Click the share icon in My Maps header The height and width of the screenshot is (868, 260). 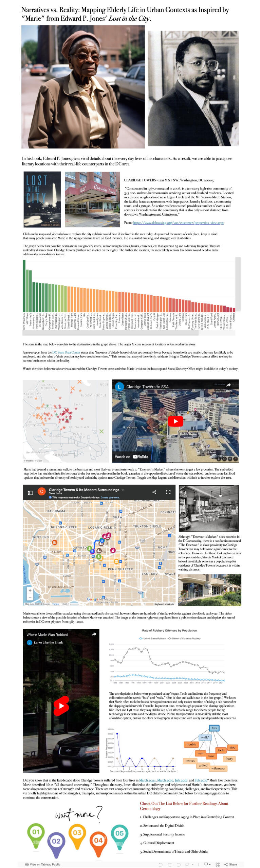[x=154, y=492]
